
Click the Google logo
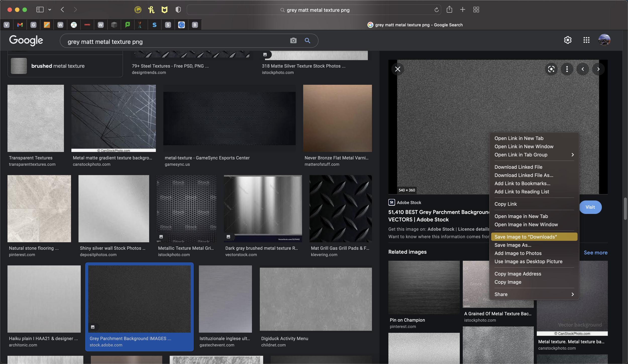pyautogui.click(x=26, y=40)
